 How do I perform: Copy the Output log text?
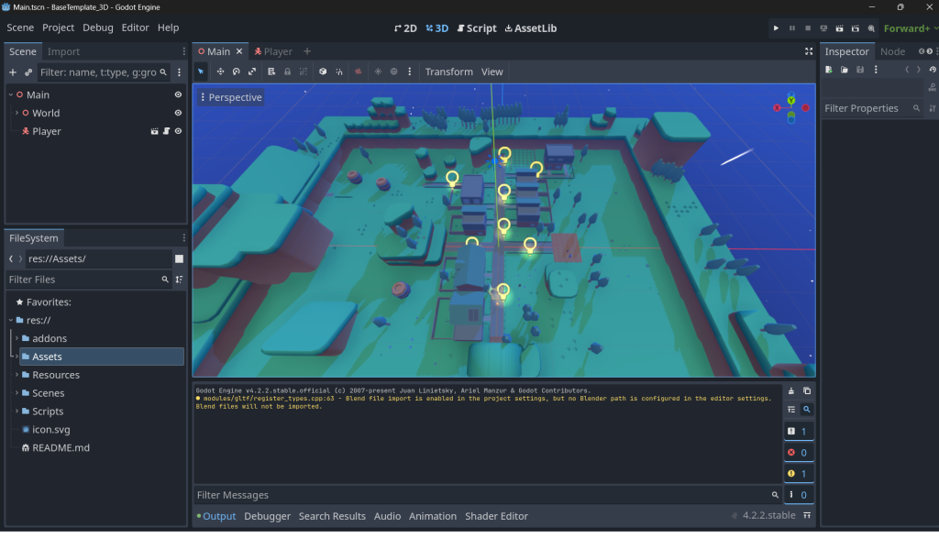point(809,392)
